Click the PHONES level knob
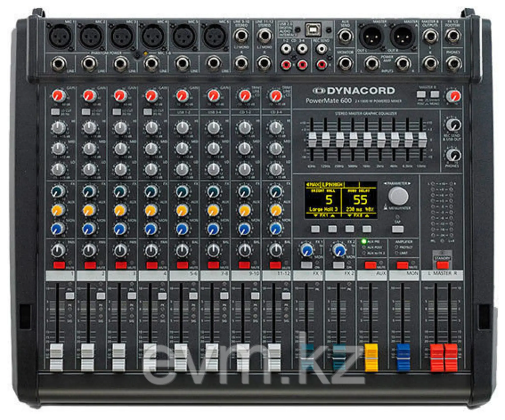Viewport: 505px width, 420px height. click(453, 155)
